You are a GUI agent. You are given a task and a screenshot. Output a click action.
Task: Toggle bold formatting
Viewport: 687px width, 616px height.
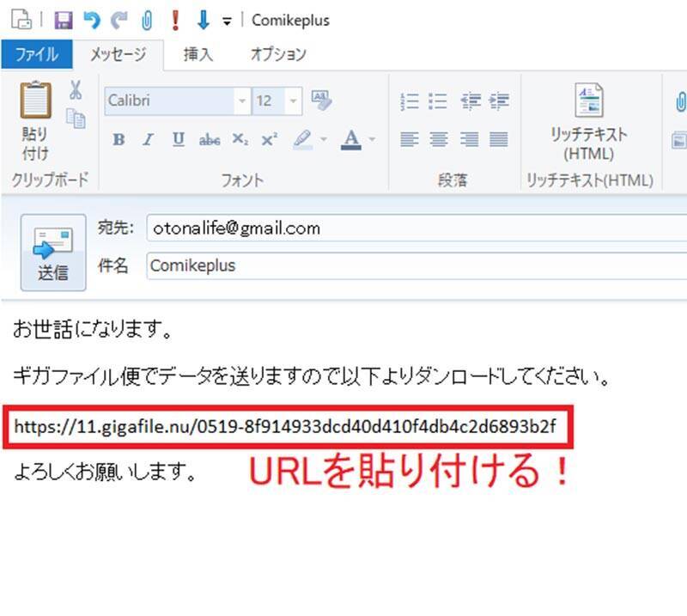pos(119,139)
